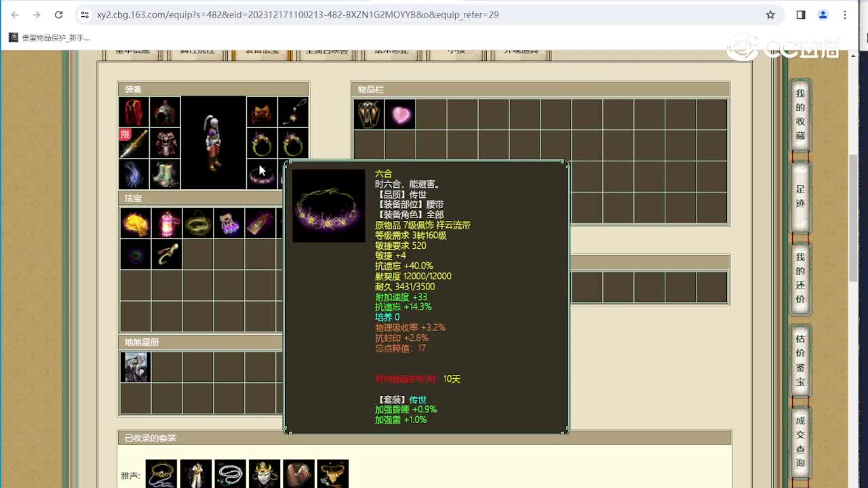Bookmark this page with the star icon
Screen dimensions: 868x488
[770, 14]
